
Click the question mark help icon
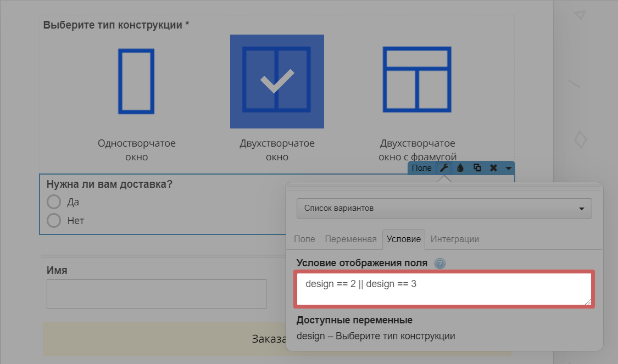(440, 263)
